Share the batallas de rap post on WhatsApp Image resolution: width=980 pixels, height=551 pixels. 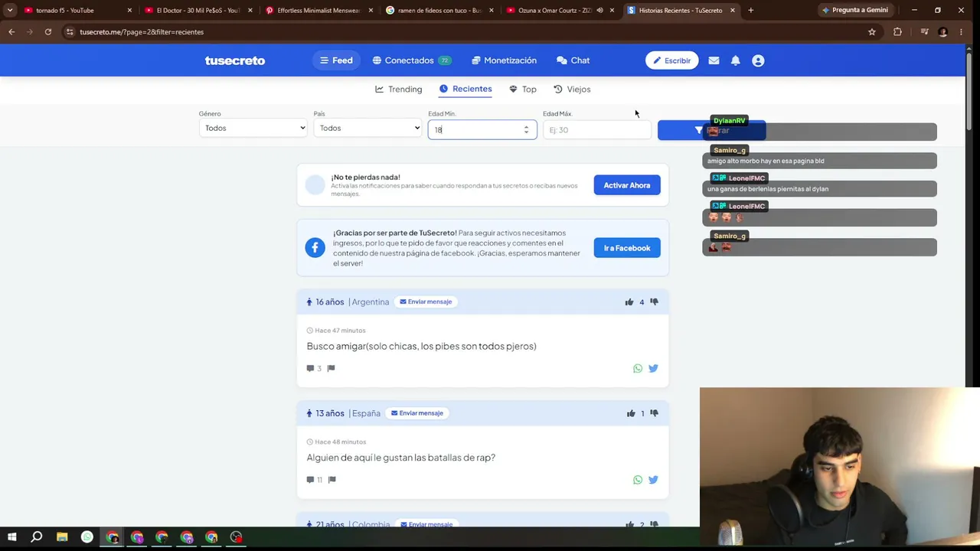(x=638, y=480)
